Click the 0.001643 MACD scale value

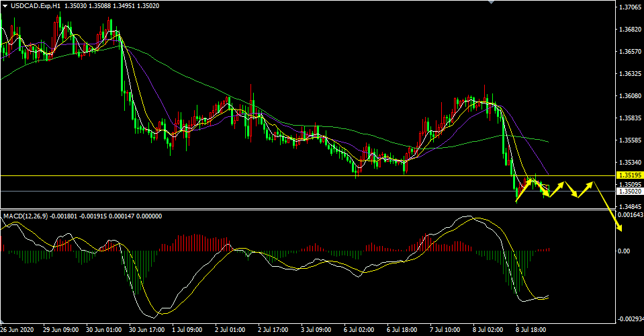pos(631,215)
